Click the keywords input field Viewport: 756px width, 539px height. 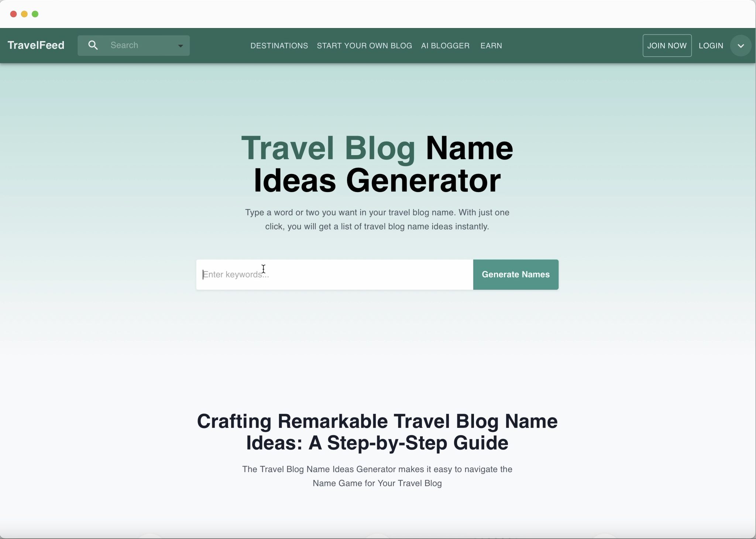tap(334, 274)
